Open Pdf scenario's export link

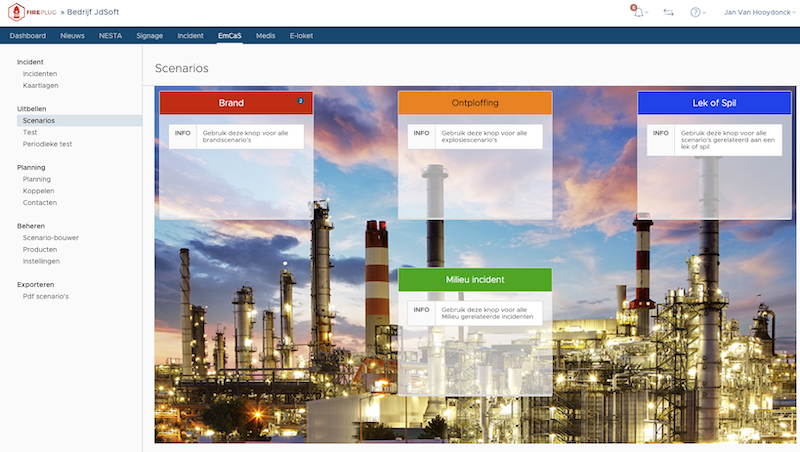pos(46,296)
